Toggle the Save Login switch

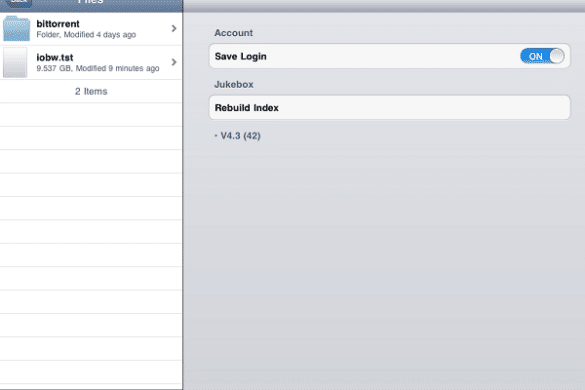click(x=542, y=56)
